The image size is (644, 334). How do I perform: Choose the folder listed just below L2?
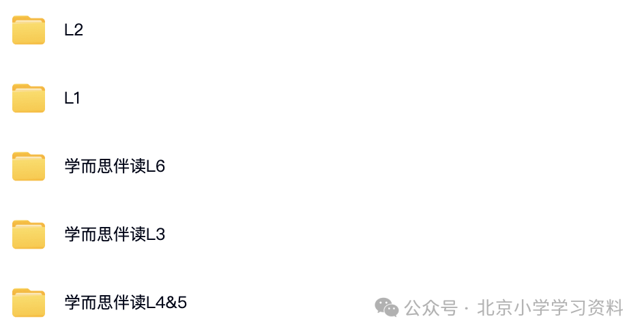pyautogui.click(x=29, y=98)
